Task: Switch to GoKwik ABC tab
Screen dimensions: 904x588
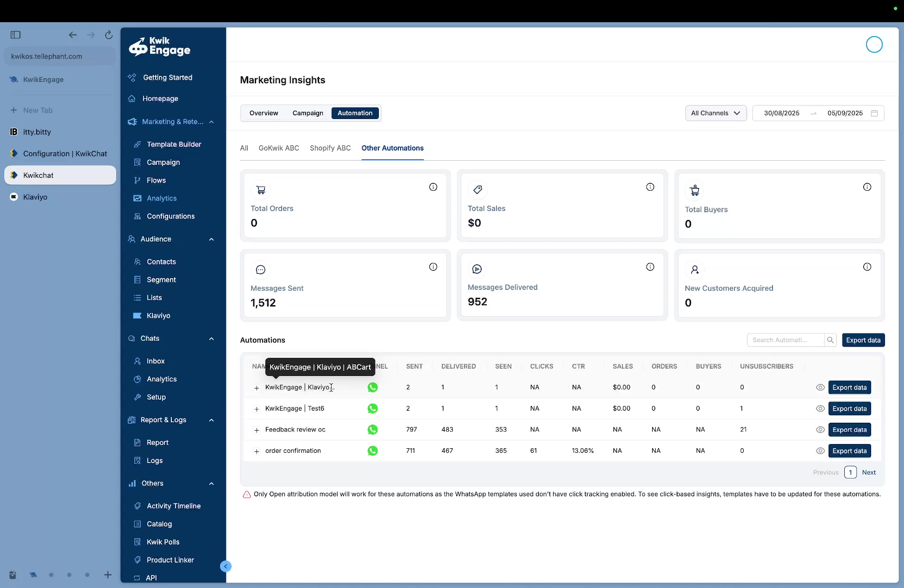Action: click(279, 148)
